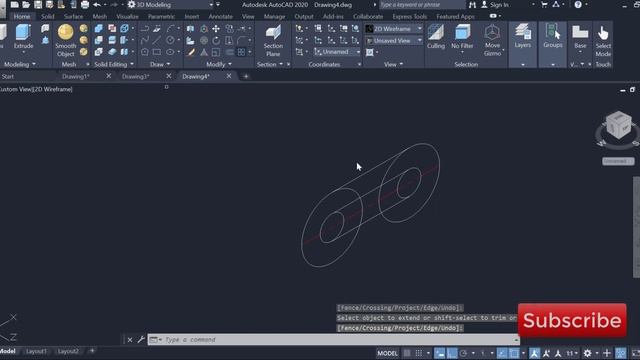Image resolution: width=640 pixels, height=360 pixels.
Task: Toggle the MODEL space button
Action: [x=387, y=353]
